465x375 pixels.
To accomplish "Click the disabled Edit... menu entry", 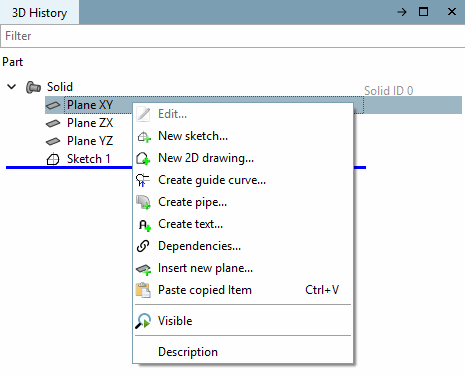I will [243, 114].
